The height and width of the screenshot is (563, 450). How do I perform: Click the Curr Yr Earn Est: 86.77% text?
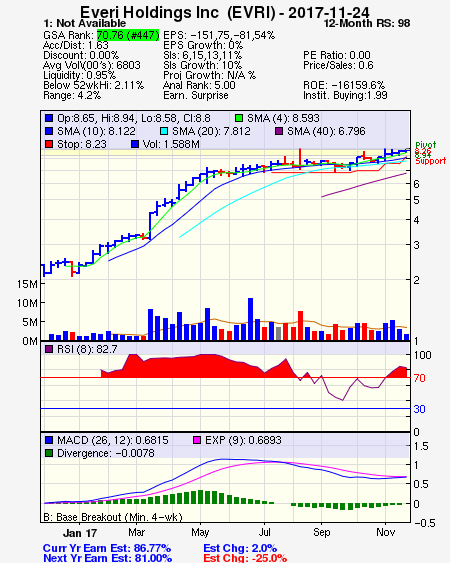point(107,548)
